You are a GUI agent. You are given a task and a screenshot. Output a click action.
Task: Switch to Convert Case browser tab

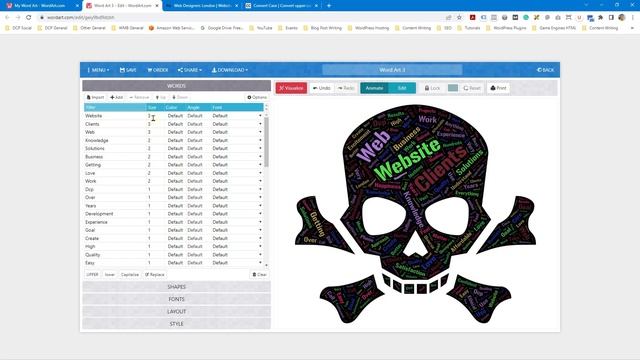click(x=282, y=6)
